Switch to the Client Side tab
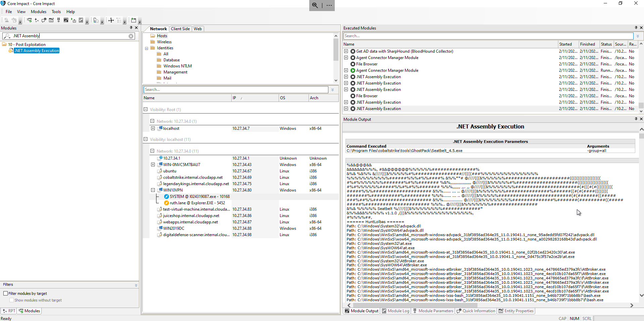644x321 pixels. coord(180,29)
